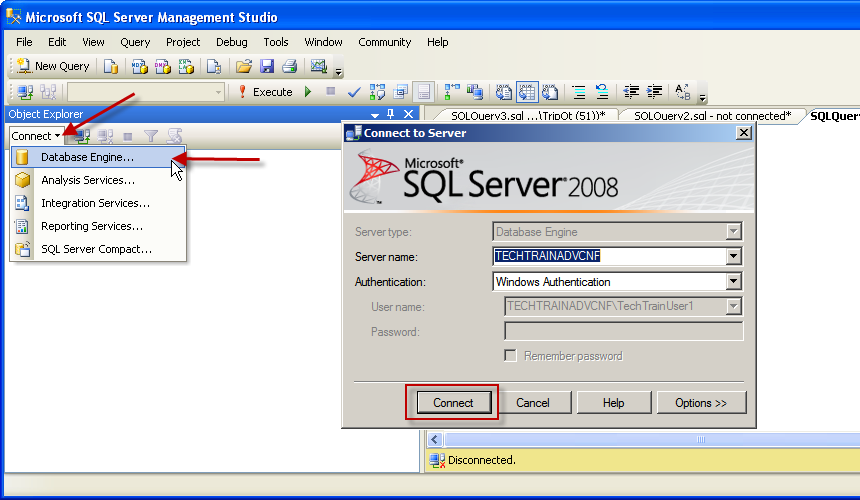Select Results to File icon

(550, 92)
